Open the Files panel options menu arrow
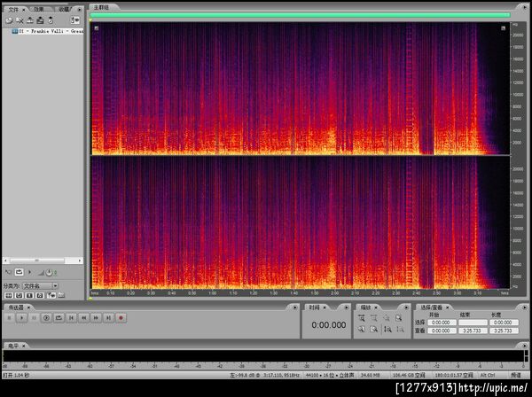 (x=80, y=10)
